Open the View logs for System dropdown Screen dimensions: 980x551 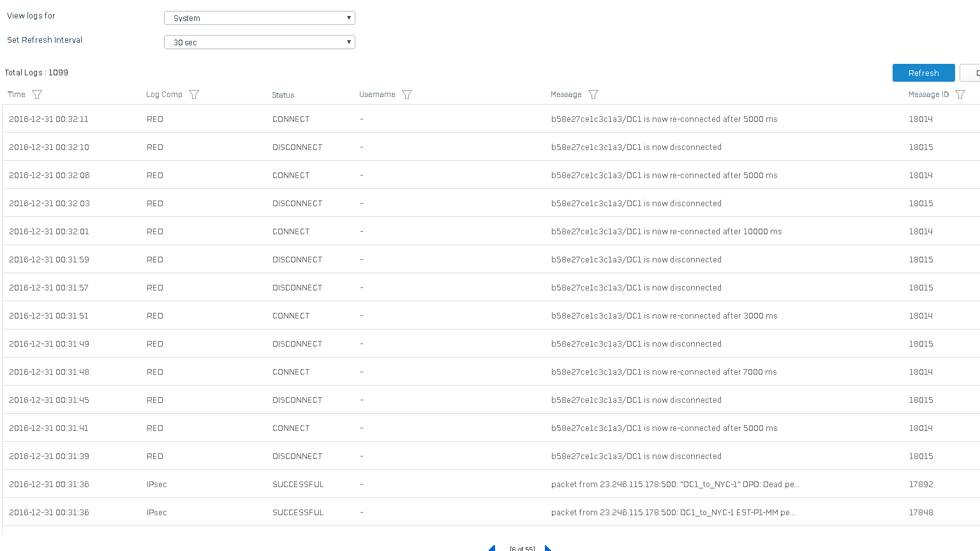tap(260, 18)
